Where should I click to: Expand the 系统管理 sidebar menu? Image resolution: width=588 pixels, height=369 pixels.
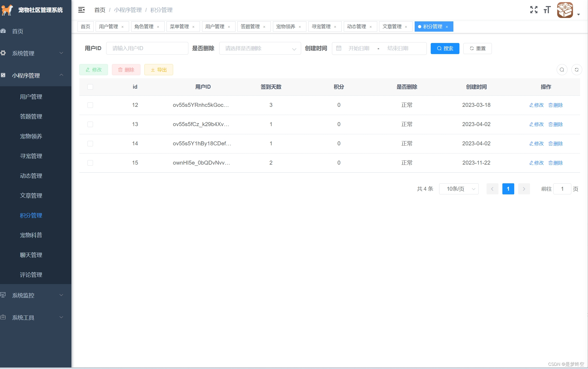(x=36, y=53)
